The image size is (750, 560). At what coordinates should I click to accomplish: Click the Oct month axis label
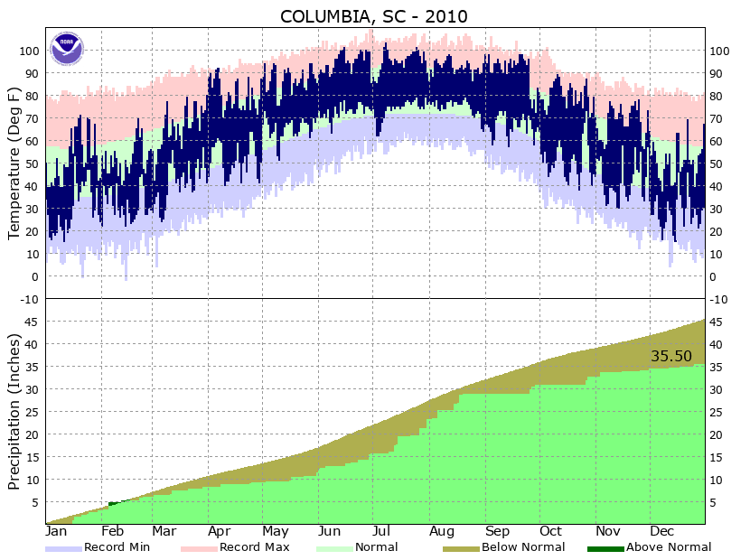click(x=550, y=531)
